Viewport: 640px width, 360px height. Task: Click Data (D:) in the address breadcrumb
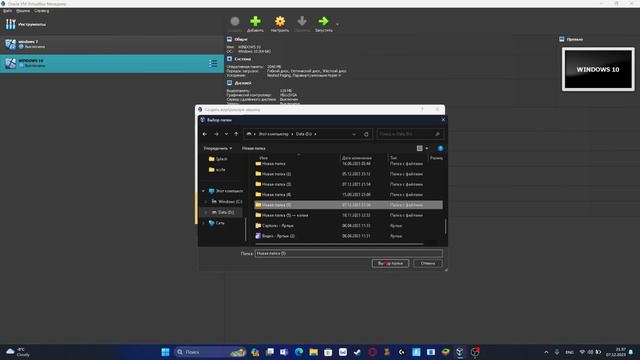click(304, 134)
